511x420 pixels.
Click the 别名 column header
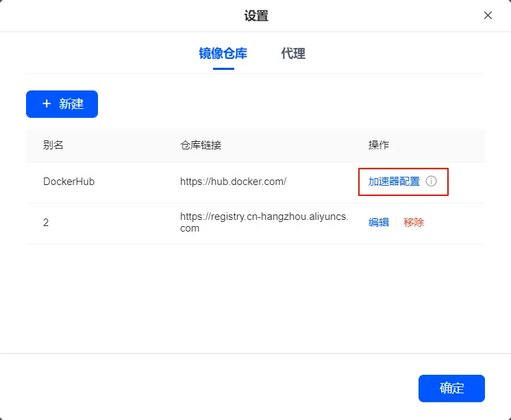[53, 145]
